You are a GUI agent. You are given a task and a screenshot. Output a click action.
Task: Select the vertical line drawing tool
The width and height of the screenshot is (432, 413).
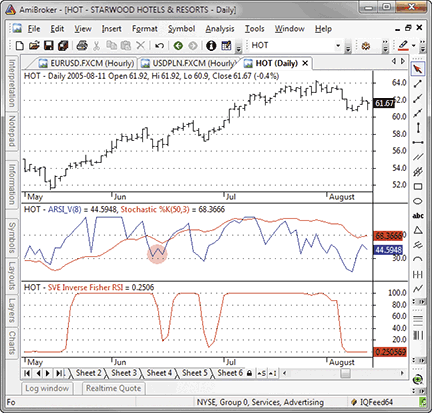418,128
